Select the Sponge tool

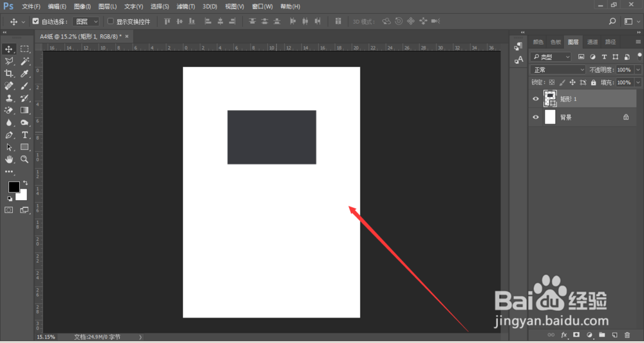point(24,122)
